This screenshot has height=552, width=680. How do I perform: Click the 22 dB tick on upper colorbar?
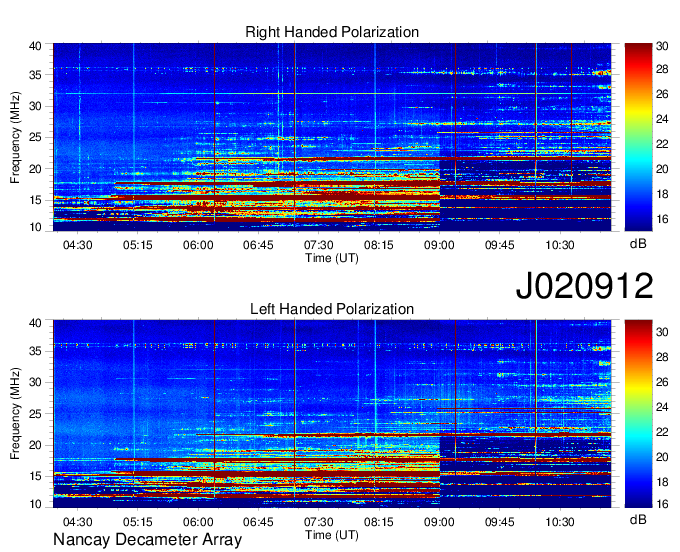point(662,144)
